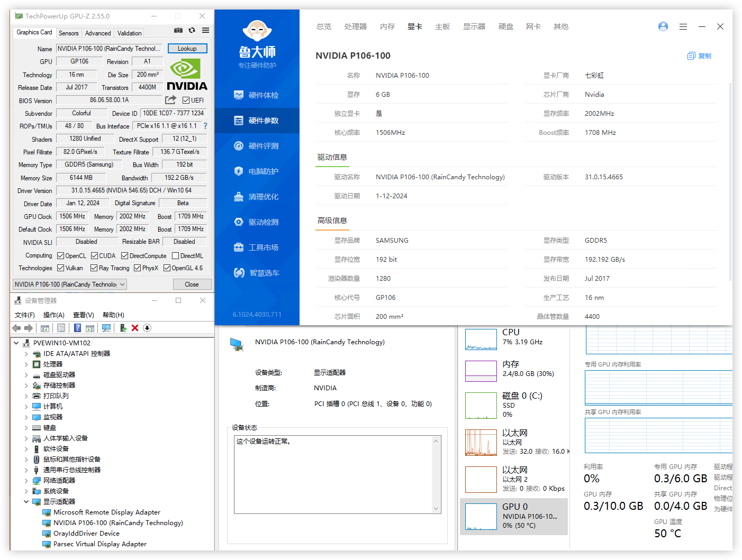Image resolution: width=742 pixels, height=560 pixels.
Task: Click the down-arrow disable device icon
Action: point(147,328)
